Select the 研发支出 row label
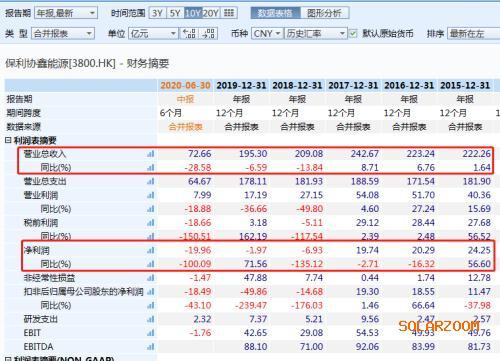Screen dimensions: 500x361 click(41, 319)
